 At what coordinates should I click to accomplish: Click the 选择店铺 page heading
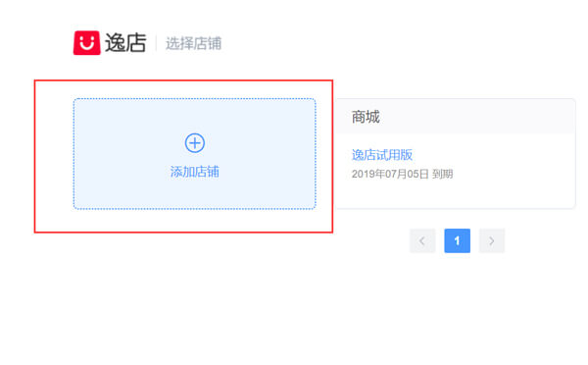[x=193, y=43]
